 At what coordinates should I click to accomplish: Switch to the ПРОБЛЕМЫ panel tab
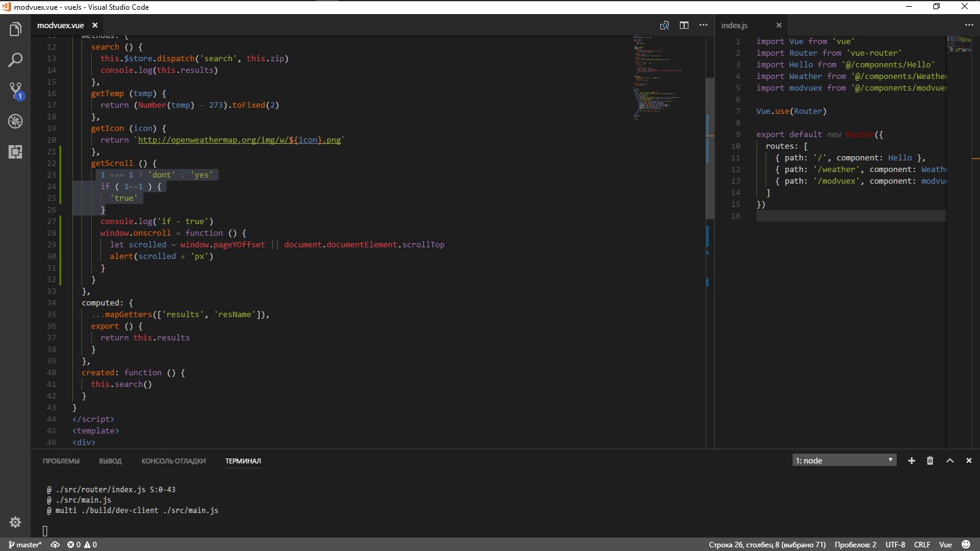tap(61, 461)
